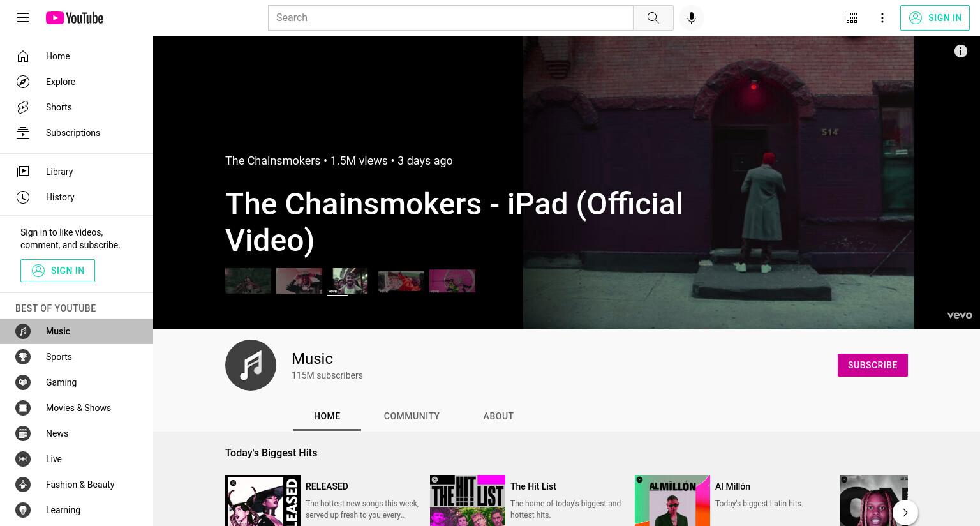The width and height of the screenshot is (980, 526).
Task: Select the first banner video thumbnail
Action: click(x=248, y=282)
